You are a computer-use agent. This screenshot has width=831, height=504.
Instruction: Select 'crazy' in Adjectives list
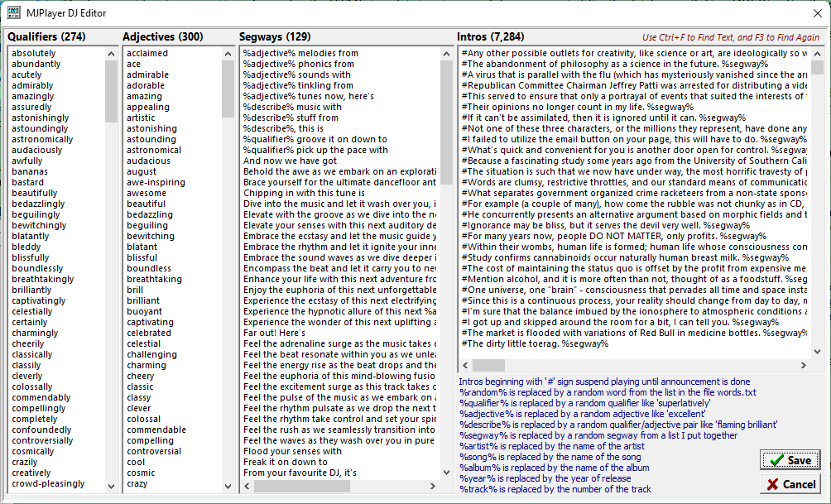coord(137,484)
